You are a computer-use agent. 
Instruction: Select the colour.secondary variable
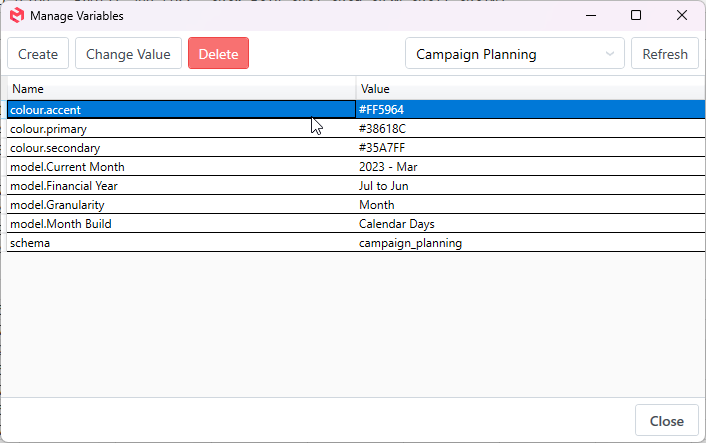180,148
